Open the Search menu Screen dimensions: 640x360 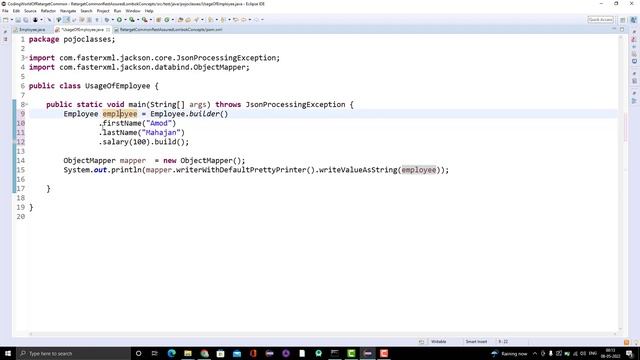[x=86, y=11]
